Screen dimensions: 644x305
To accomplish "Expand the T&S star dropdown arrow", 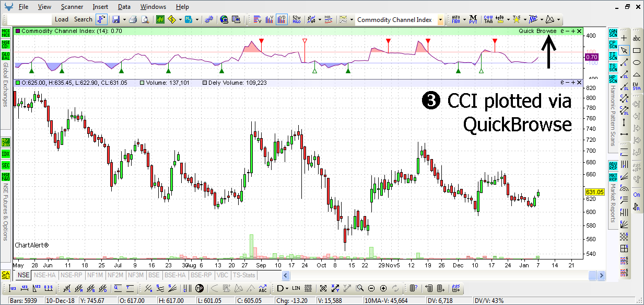I will pos(524,19).
